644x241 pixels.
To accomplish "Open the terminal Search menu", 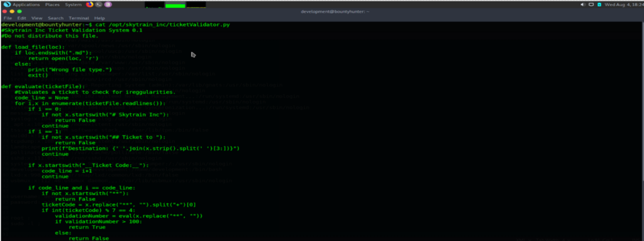I will (55, 18).
